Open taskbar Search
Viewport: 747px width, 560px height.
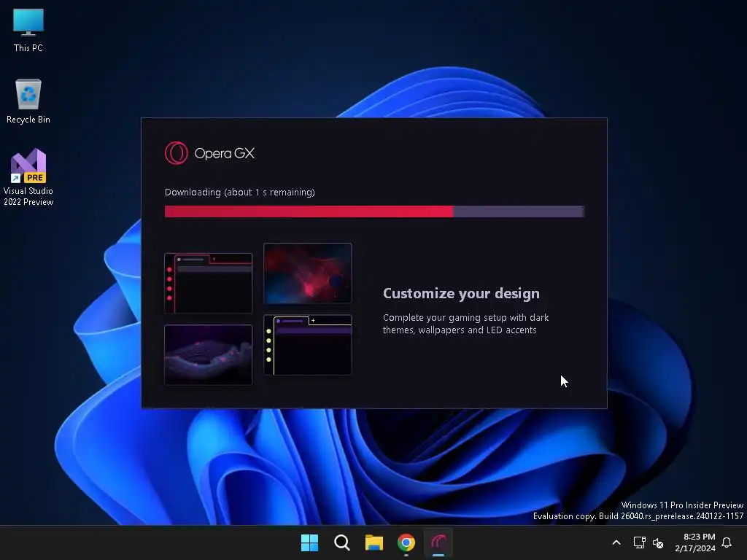point(342,542)
